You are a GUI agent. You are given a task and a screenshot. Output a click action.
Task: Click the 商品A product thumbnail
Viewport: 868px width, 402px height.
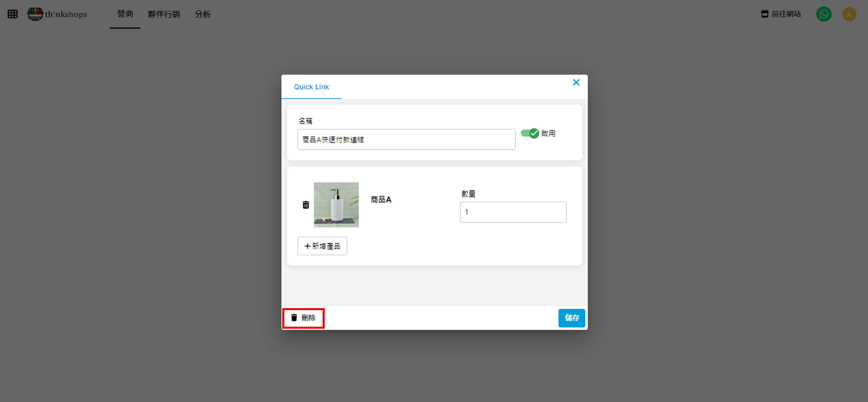pos(336,205)
